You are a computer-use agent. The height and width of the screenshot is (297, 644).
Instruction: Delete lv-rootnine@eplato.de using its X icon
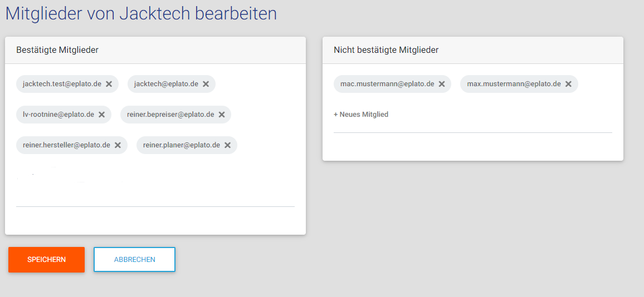click(102, 115)
